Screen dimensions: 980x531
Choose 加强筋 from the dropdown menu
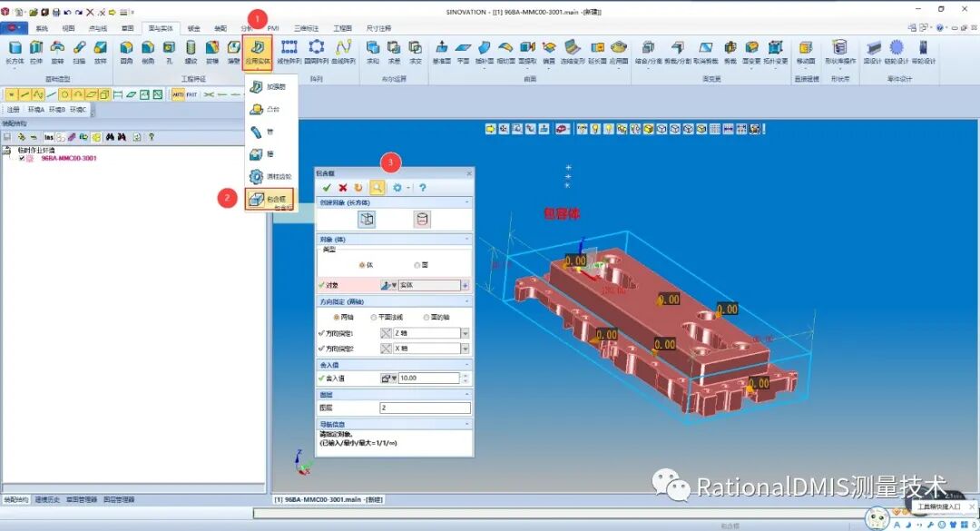pyautogui.click(x=270, y=87)
